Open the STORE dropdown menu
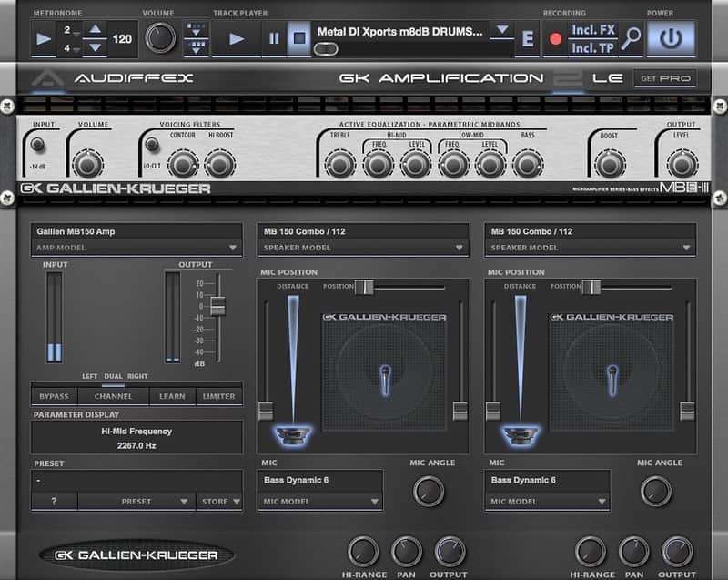The image size is (728, 580). pyautogui.click(x=219, y=502)
